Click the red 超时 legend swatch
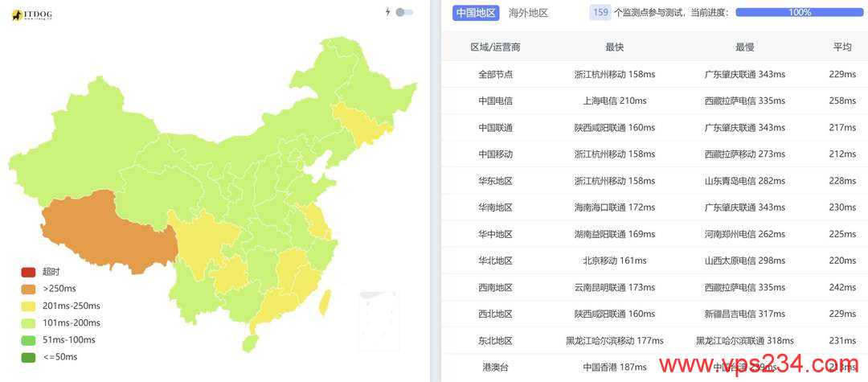 [x=28, y=273]
